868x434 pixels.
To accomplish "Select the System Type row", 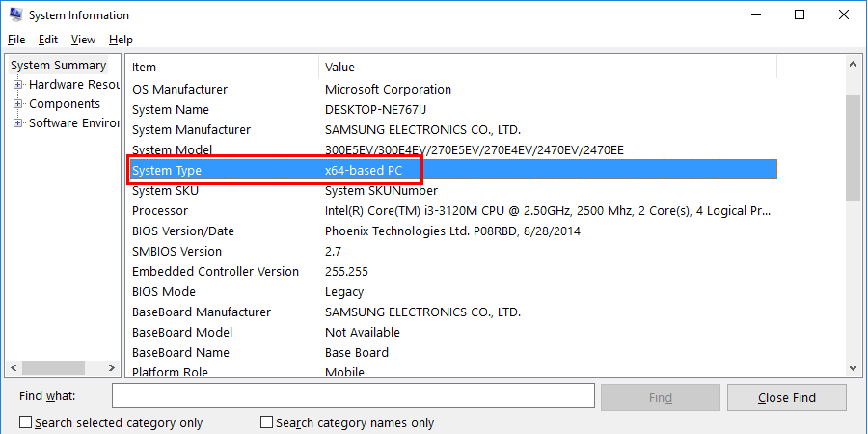I will 451,170.
